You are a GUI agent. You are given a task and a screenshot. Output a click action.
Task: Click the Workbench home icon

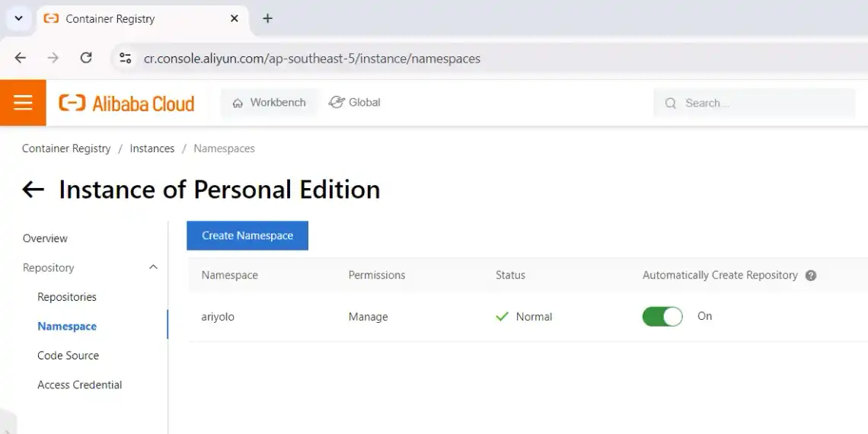tap(238, 103)
